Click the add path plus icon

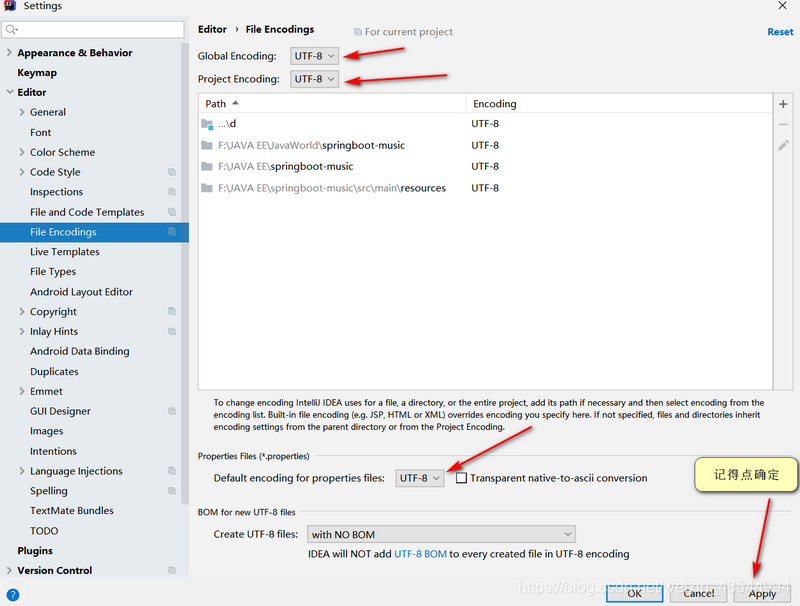[x=783, y=104]
